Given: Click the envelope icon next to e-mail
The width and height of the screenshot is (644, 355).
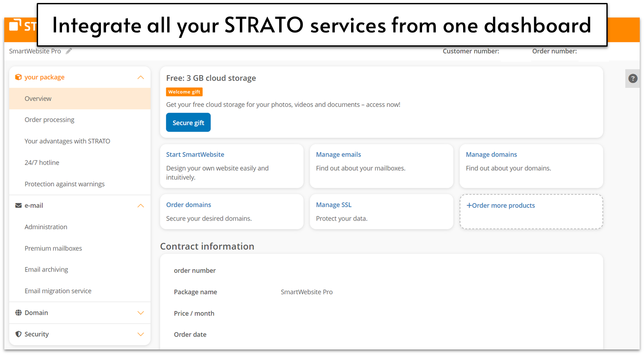Looking at the screenshot, I should coord(18,205).
